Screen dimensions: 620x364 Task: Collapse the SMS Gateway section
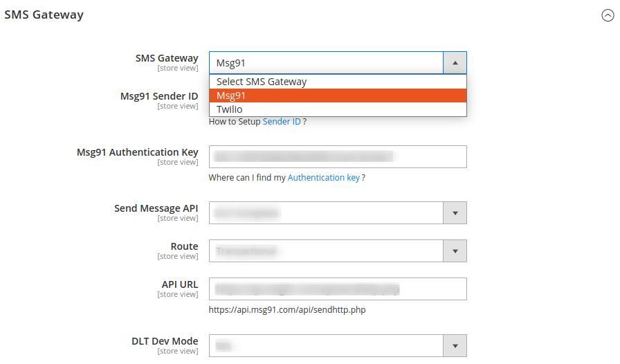[x=608, y=15]
